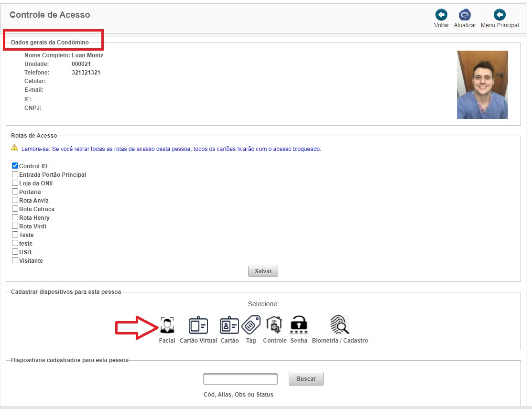Select the Senha padlock icon
Viewport: 532px width, 409px height.
[299, 325]
